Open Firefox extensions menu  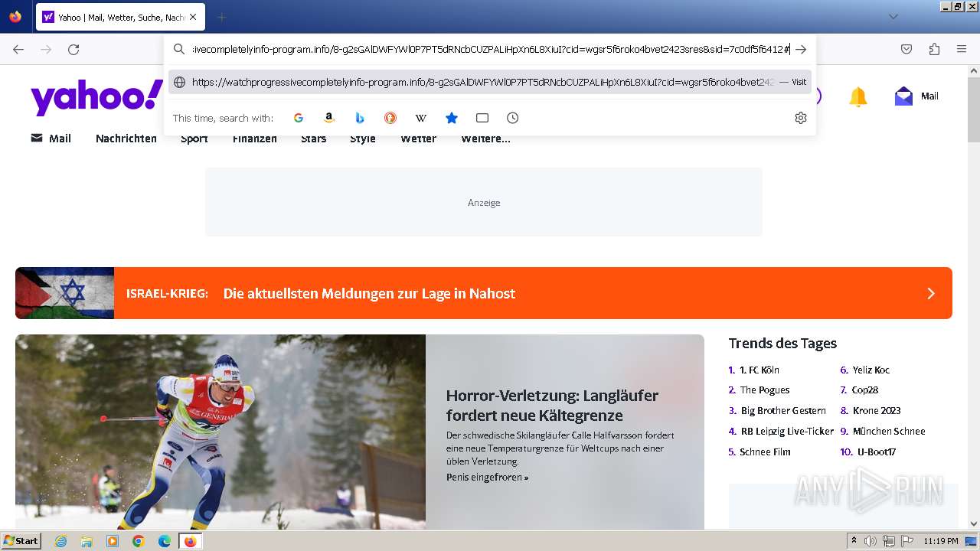click(934, 49)
